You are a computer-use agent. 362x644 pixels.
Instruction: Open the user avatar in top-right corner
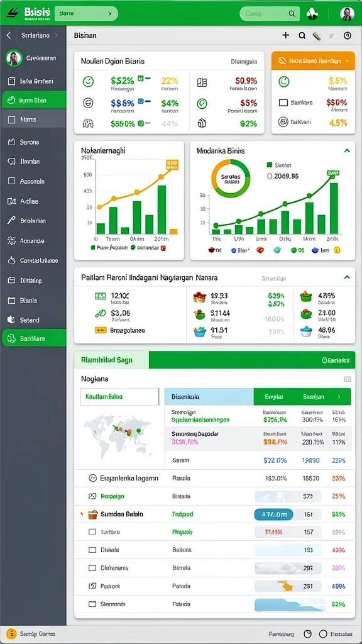click(347, 14)
